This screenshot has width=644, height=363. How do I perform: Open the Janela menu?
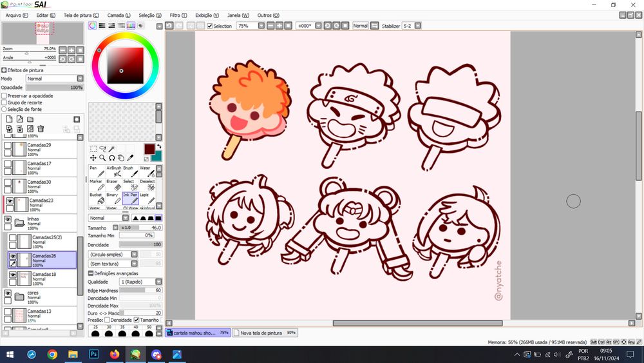point(238,15)
